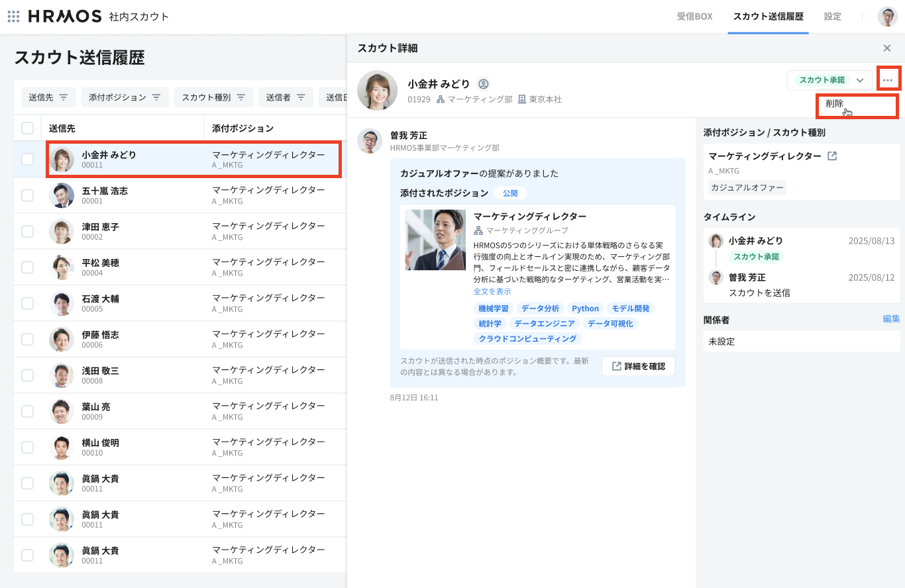Close the スカウト詳細 panel
The height and width of the screenshot is (588, 905).
pyautogui.click(x=886, y=48)
